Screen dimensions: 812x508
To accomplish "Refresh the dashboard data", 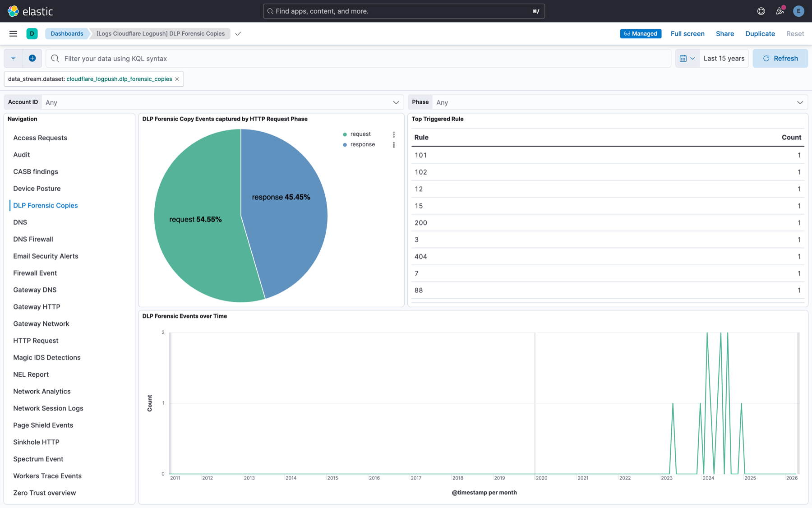I will (780, 58).
